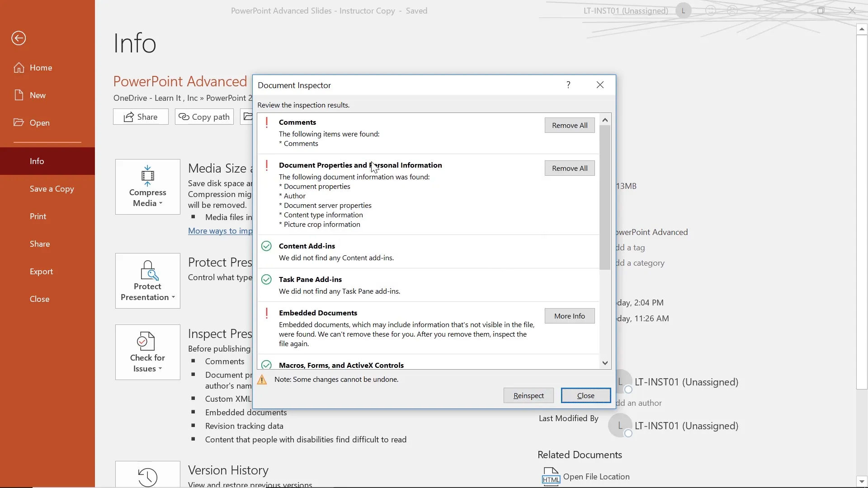Image resolution: width=868 pixels, height=488 pixels.
Task: Click the back arrow icon in sidebar
Action: (x=19, y=38)
